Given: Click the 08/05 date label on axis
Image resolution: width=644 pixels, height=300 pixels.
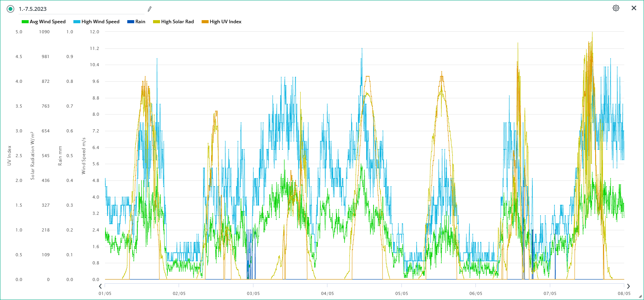Looking at the screenshot, I should pos(624,293).
